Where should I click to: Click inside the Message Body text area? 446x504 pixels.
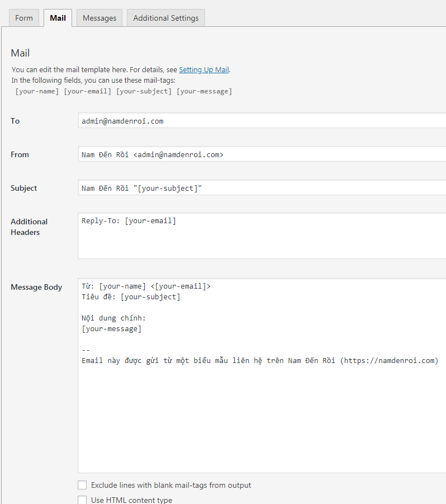pyautogui.click(x=262, y=414)
